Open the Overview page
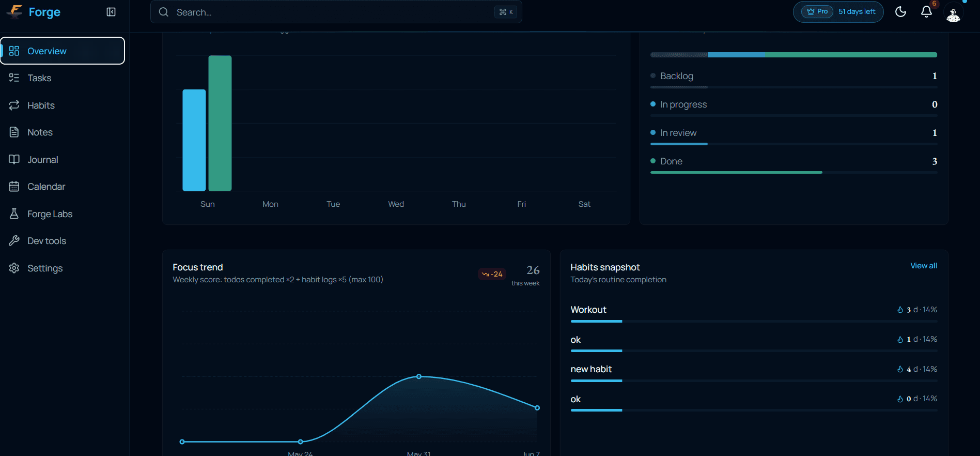Image resolution: width=980 pixels, height=456 pixels. point(63,51)
